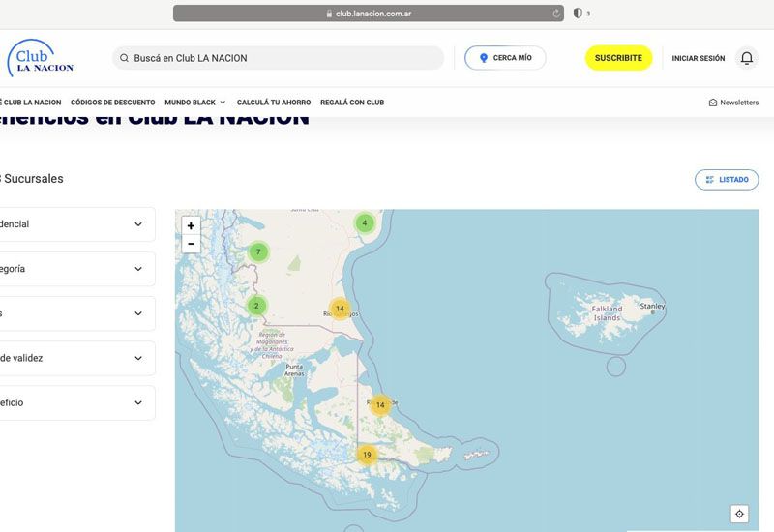
Task: Expand the 'de validez' filter dropdown
Action: coord(76,358)
